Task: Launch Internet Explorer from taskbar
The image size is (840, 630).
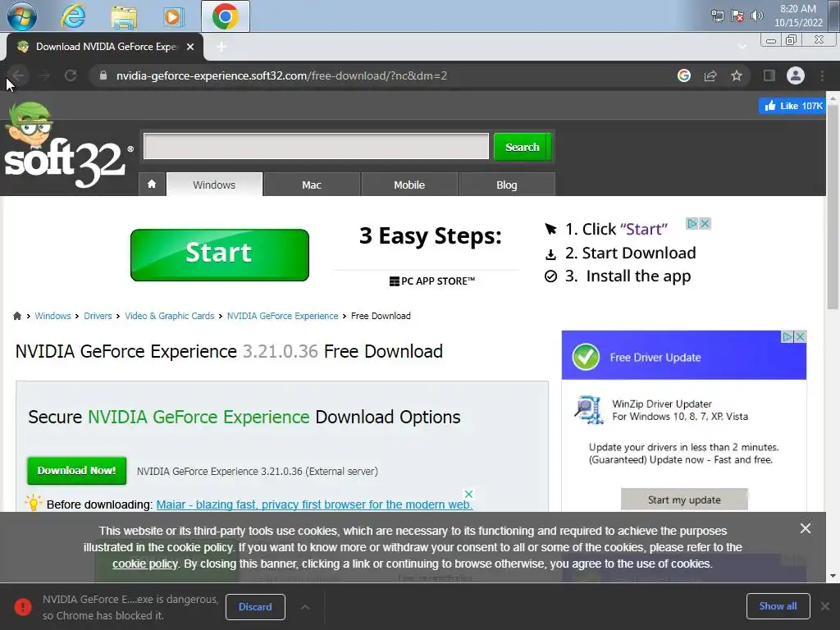Action: [73, 16]
